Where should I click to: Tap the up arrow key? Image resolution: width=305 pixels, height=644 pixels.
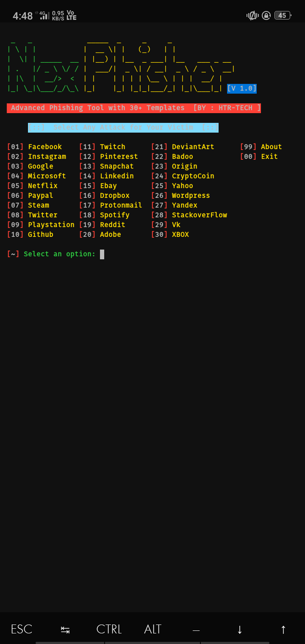click(283, 629)
